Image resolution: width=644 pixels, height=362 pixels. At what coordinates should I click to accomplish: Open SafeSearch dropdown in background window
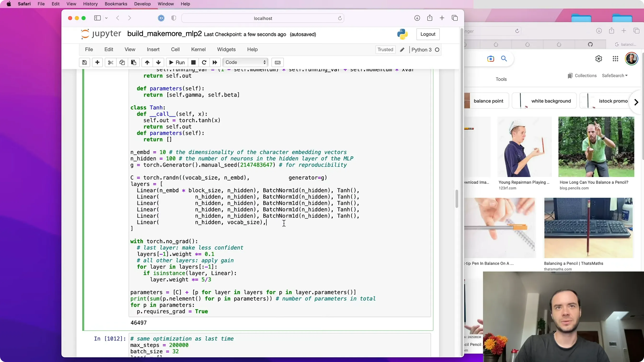tap(615, 76)
